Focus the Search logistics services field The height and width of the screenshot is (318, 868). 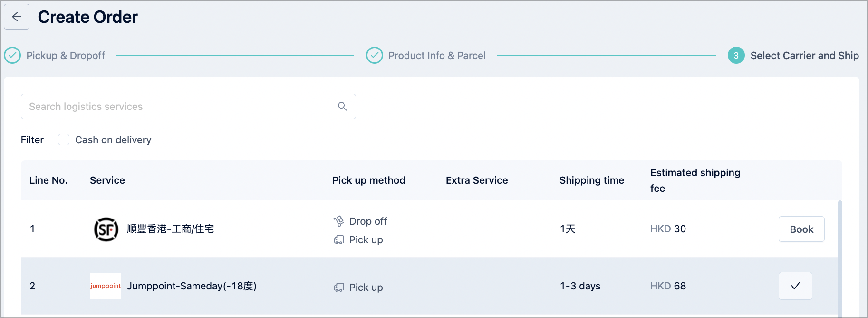tap(188, 106)
